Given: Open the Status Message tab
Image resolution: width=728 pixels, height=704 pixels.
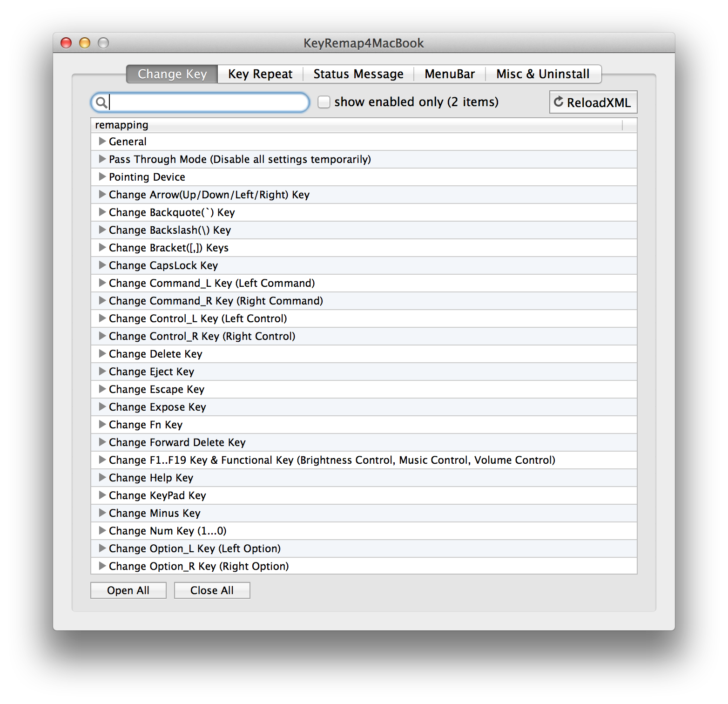Looking at the screenshot, I should pos(358,74).
